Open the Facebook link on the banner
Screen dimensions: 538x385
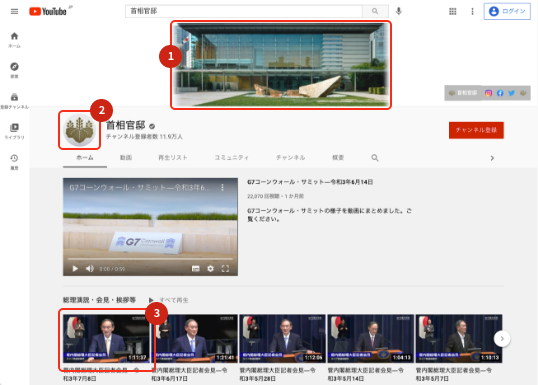click(x=500, y=93)
